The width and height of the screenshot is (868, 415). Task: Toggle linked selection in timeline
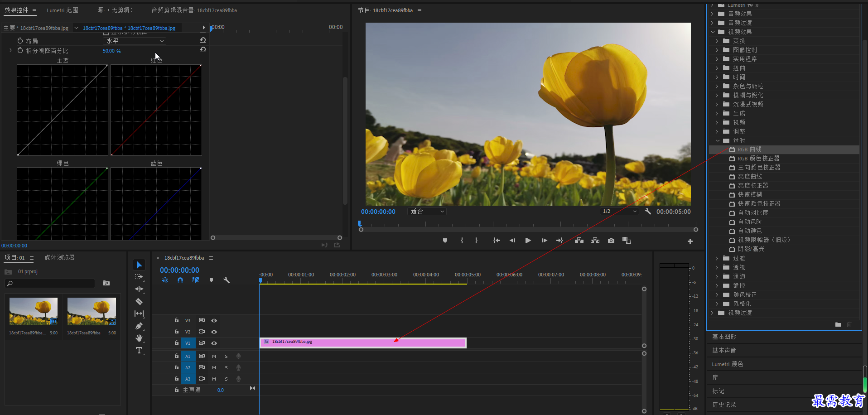(x=196, y=280)
